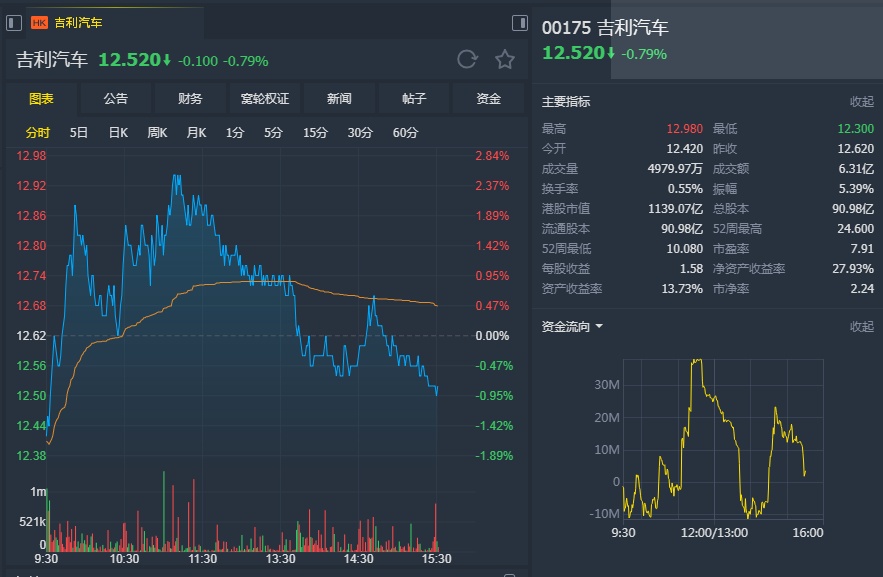This screenshot has height=577, width=883.
Task: Select the 15分 chart interval
Action: coord(315,133)
